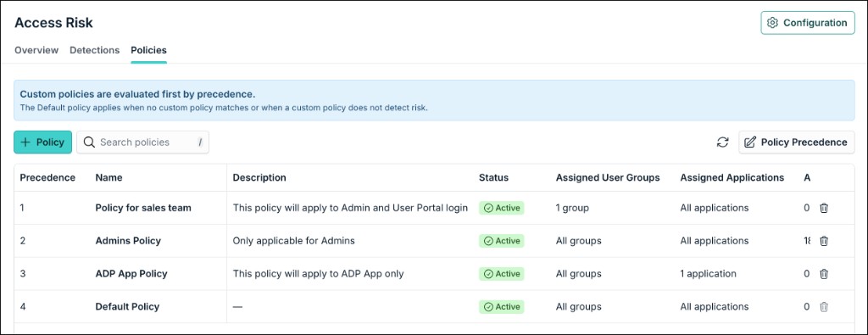Click precedence number 2

tap(23, 241)
